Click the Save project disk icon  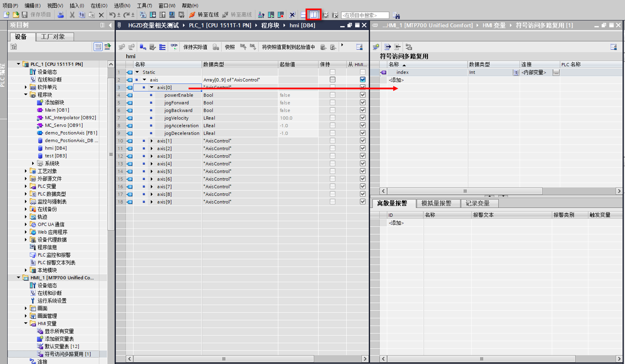(x=25, y=15)
